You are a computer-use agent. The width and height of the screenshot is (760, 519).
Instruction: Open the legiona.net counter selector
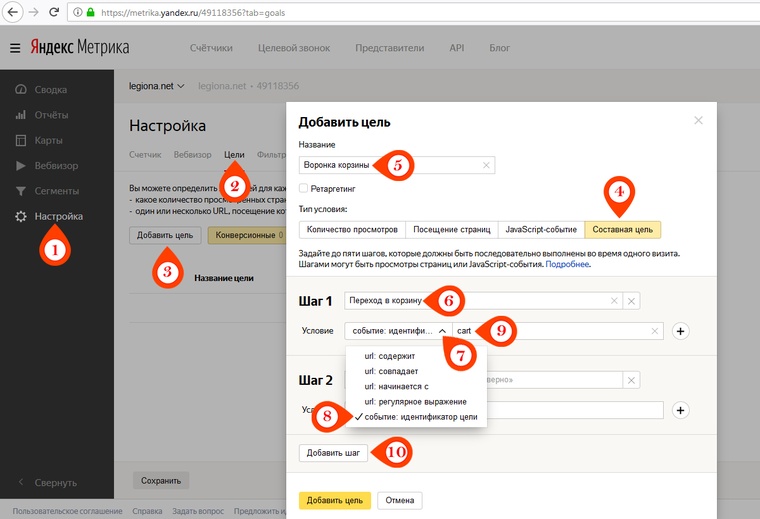click(x=157, y=86)
